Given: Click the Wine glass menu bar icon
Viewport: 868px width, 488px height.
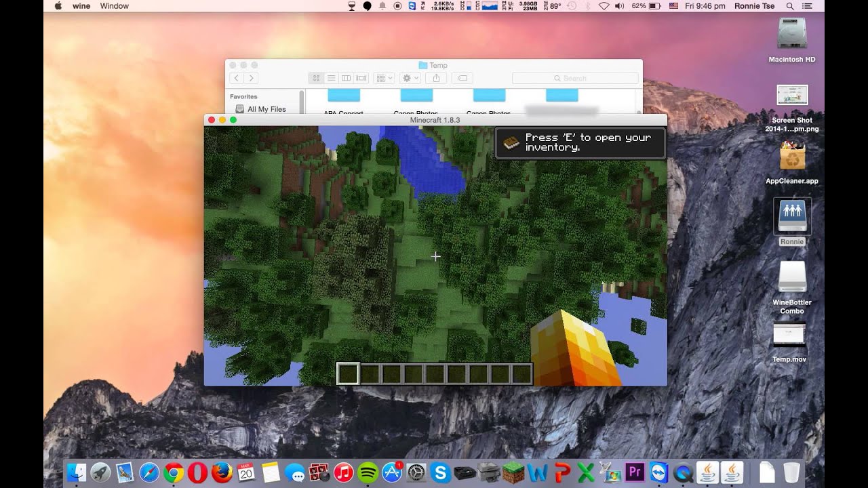Looking at the screenshot, I should 351,6.
